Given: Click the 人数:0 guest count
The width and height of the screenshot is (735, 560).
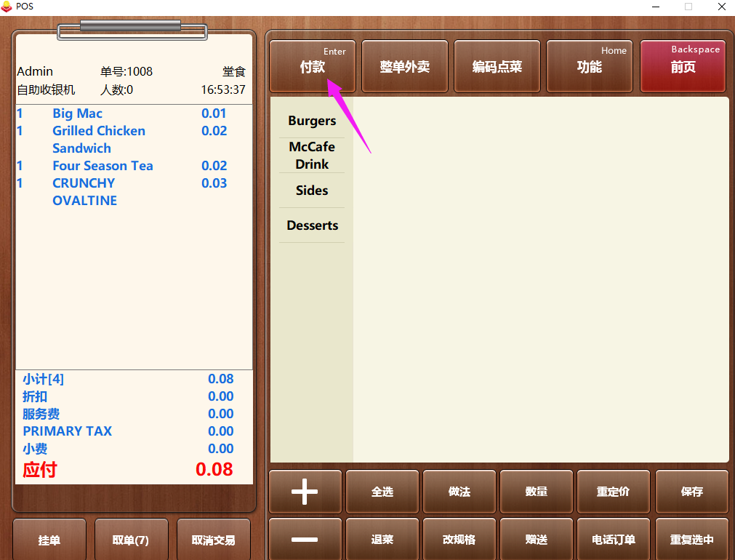Looking at the screenshot, I should tap(117, 89).
